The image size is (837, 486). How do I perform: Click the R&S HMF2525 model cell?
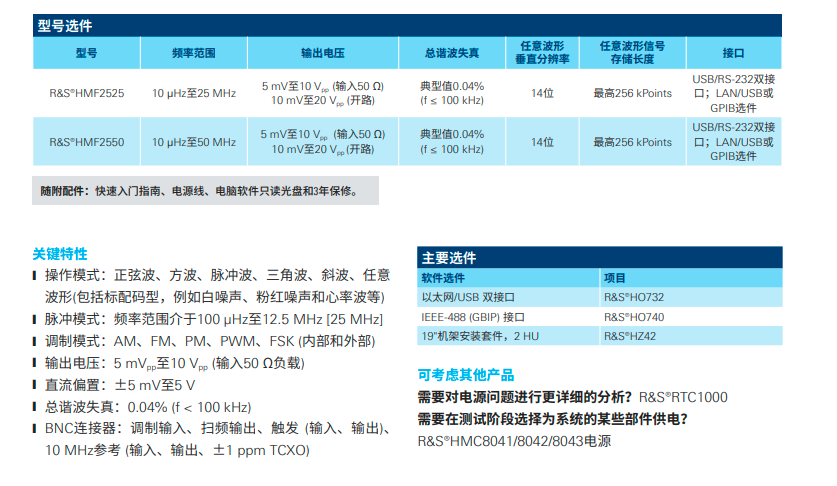point(87,93)
